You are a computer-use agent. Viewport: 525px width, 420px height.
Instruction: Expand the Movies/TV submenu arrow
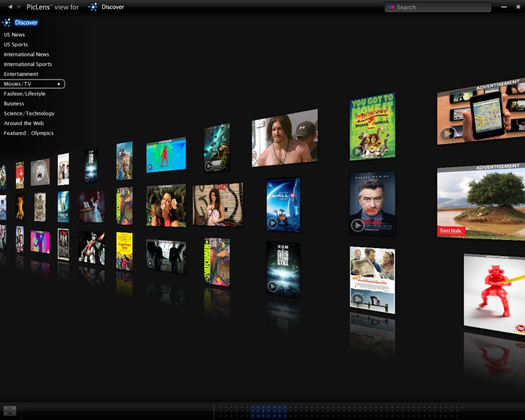pyautogui.click(x=59, y=84)
